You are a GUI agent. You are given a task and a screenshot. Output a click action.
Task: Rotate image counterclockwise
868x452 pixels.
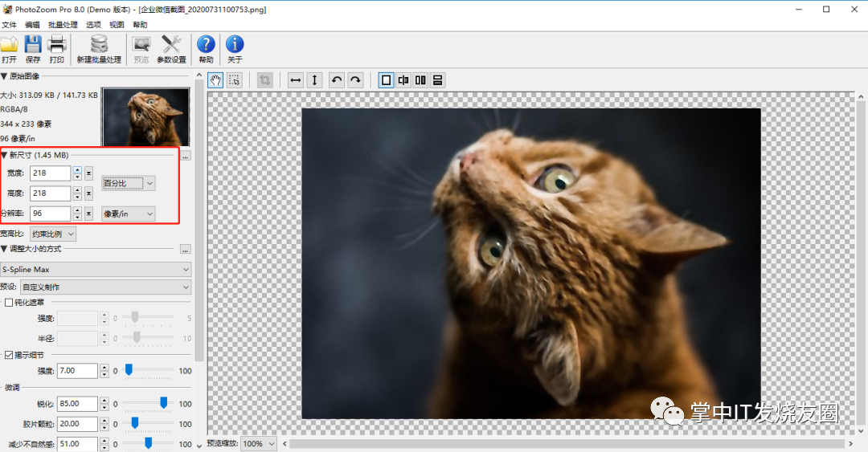(337, 80)
